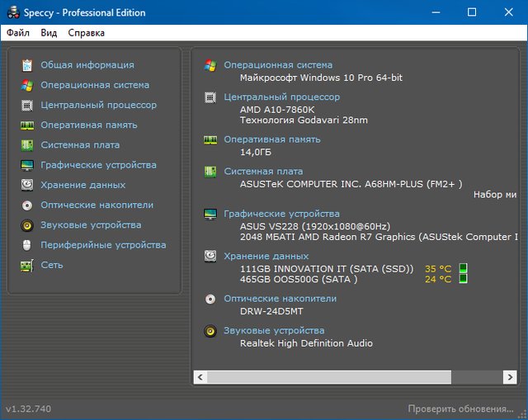Viewport: 528px width, 420px height.
Task: Select the Графические устройства monitor icon in sidebar
Action: pos(27,165)
